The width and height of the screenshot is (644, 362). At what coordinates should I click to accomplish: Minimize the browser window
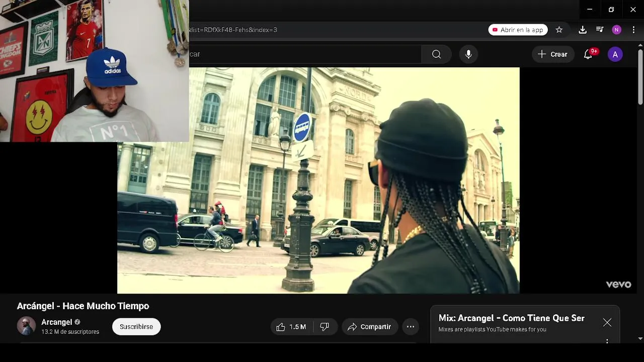(590, 9)
